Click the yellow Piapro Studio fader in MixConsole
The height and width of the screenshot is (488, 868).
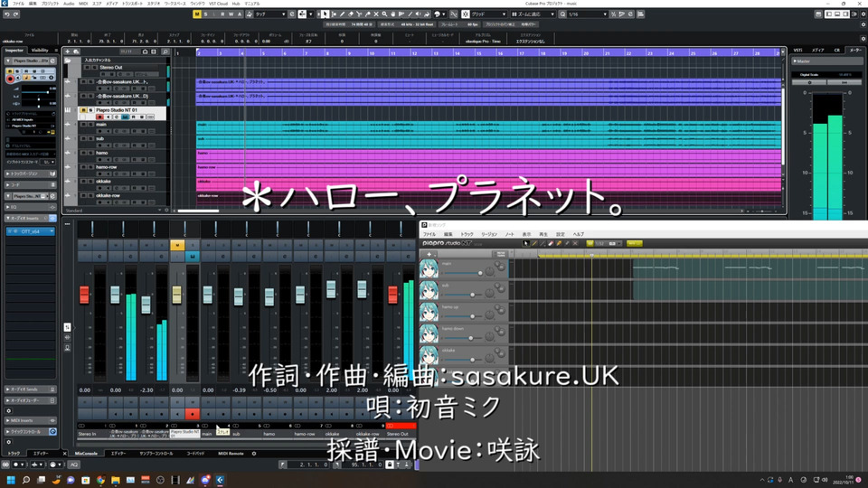tap(176, 295)
